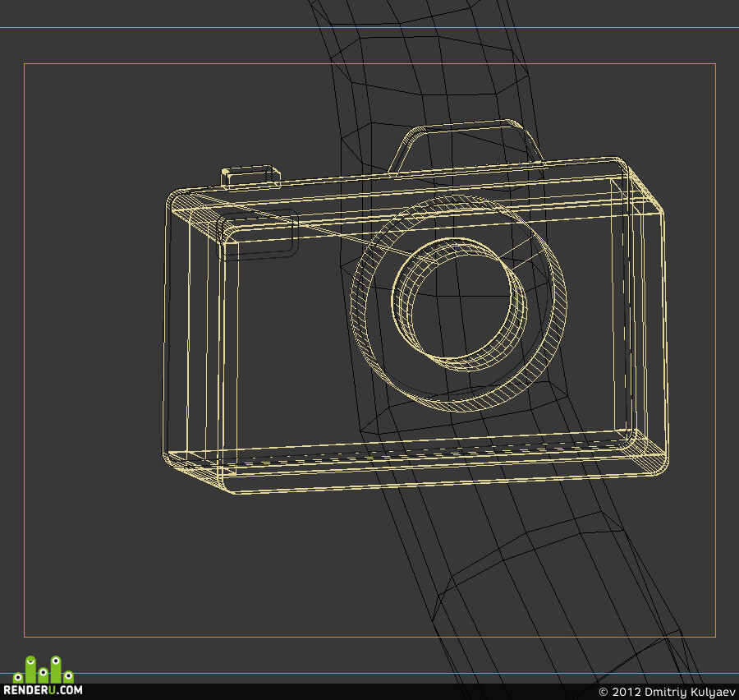Click the RENDERU.COM logo text
739x700 pixels.
43,689
